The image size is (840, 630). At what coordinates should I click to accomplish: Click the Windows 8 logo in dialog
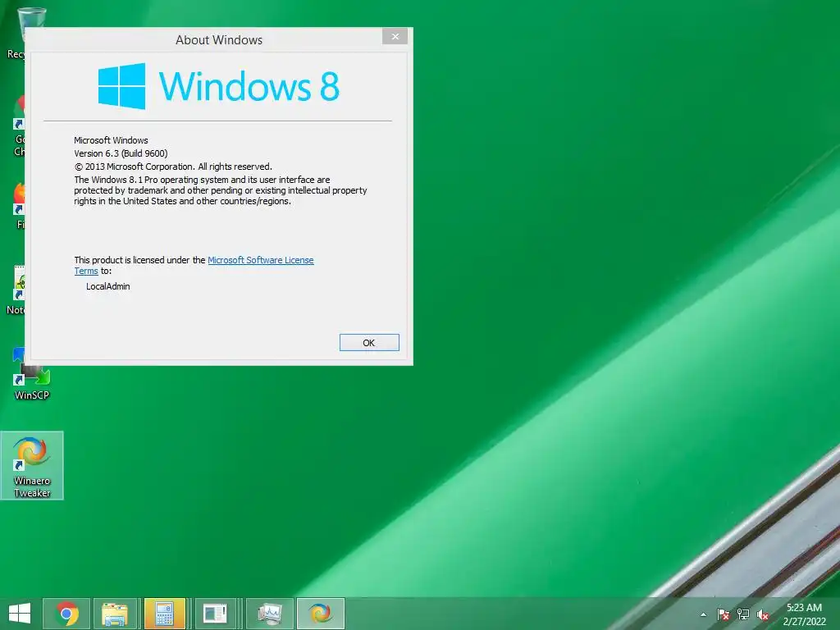[218, 86]
